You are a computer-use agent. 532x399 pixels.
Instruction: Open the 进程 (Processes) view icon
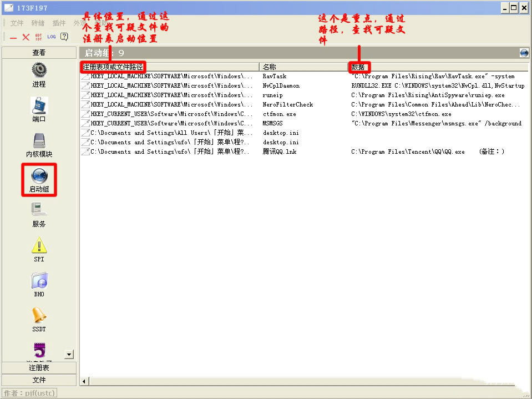tap(39, 70)
